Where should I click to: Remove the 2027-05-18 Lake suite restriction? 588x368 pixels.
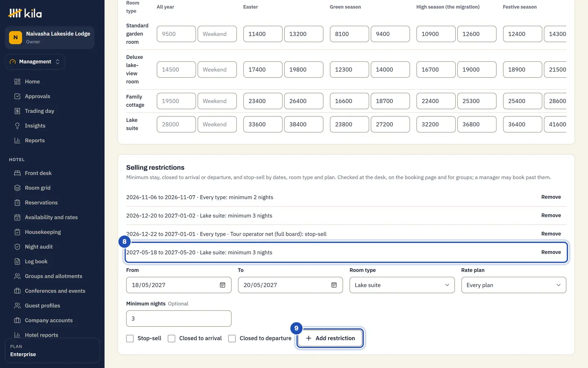[x=551, y=252]
